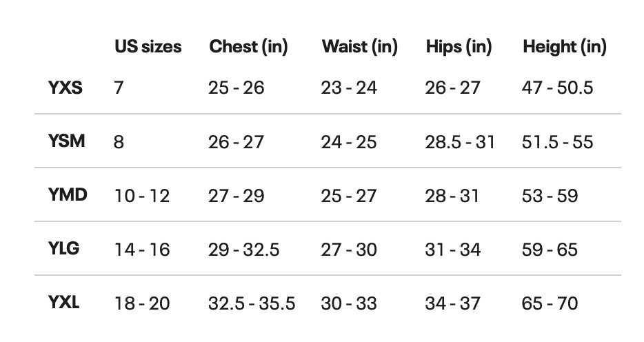This screenshot has width=644, height=342.
Task: Click the 47 - 50.5 height value
Action: 557,88
